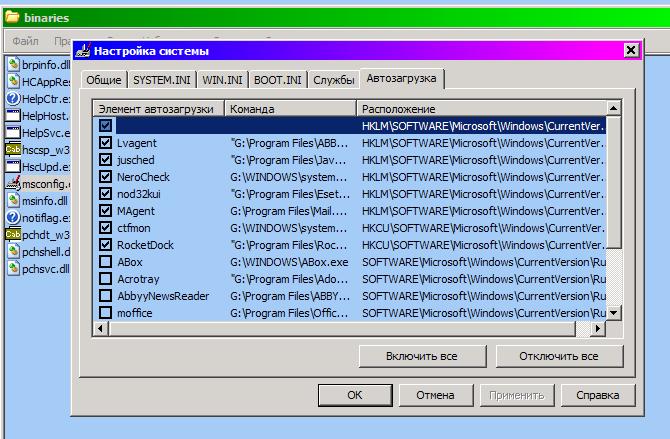The image size is (670, 439).
Task: Uncheck the Lvagent startup item
Action: tap(106, 142)
